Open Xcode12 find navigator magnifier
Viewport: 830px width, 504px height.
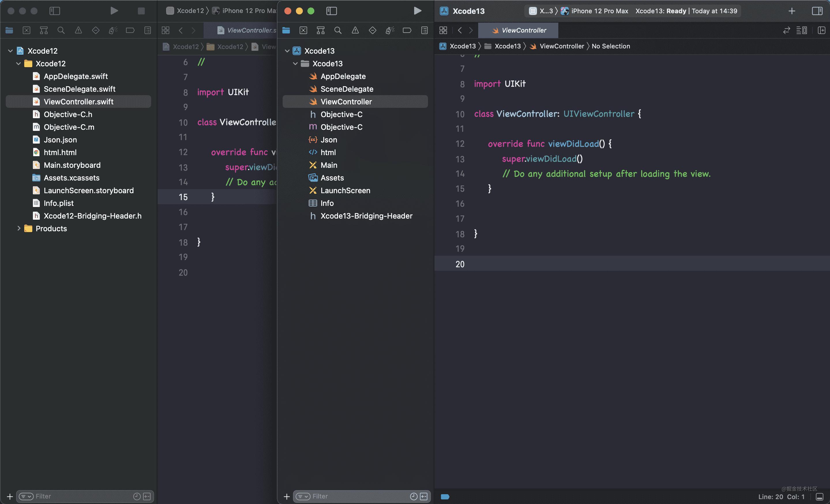pyautogui.click(x=61, y=30)
